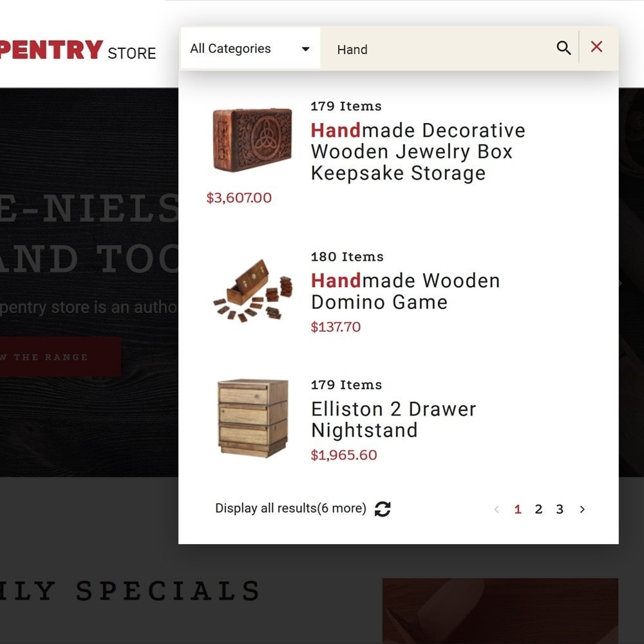Click the Carpentry Store logo
The width and height of the screenshot is (644, 644).
[x=78, y=50]
